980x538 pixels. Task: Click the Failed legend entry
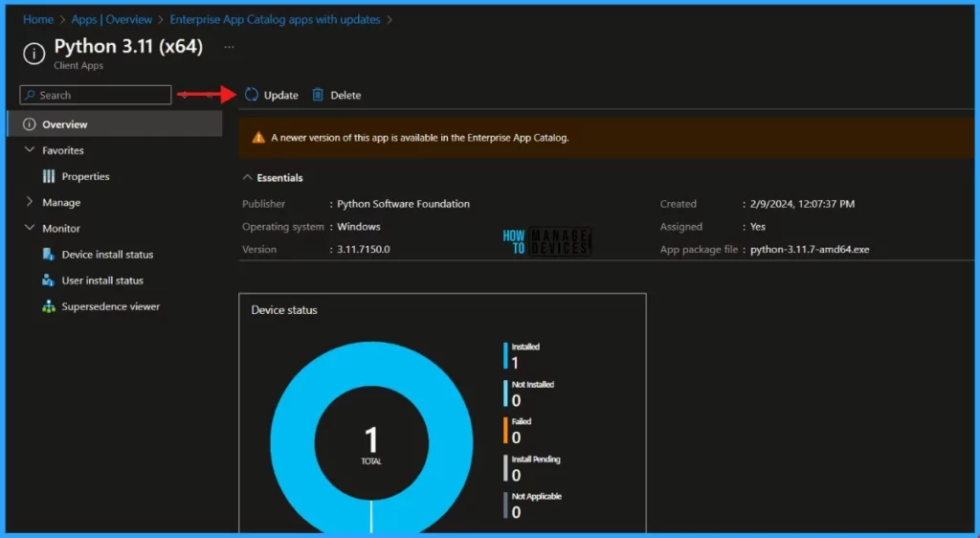[x=518, y=430]
